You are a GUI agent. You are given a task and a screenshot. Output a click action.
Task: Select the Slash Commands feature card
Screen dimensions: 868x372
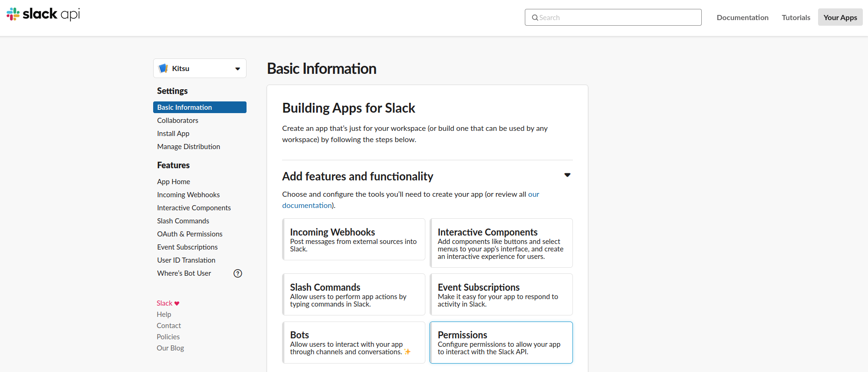(354, 294)
